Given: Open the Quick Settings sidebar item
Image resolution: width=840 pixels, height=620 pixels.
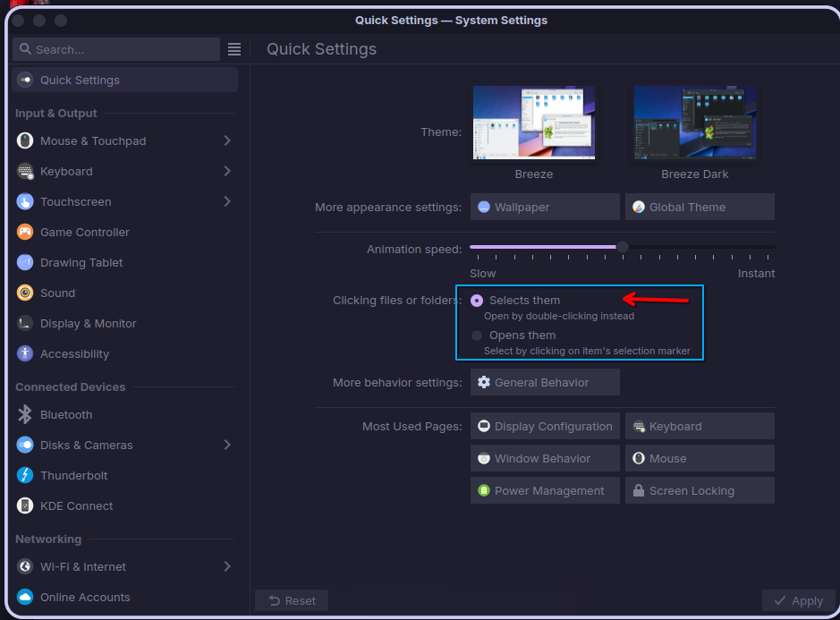Looking at the screenshot, I should tap(125, 80).
